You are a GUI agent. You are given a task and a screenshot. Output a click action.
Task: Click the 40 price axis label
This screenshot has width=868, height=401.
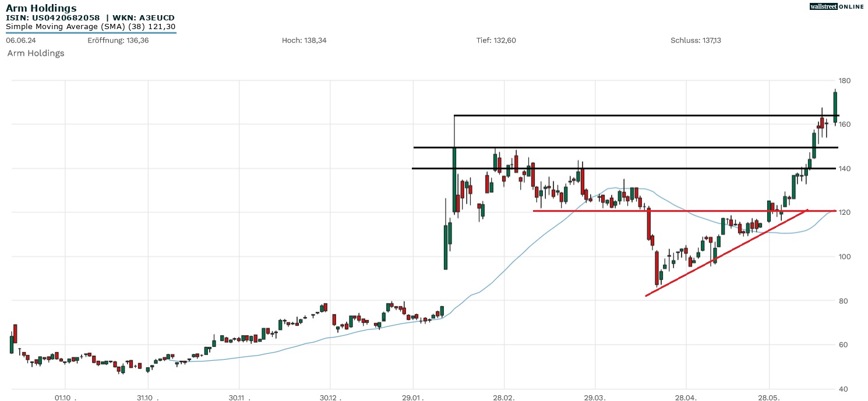pyautogui.click(x=842, y=389)
